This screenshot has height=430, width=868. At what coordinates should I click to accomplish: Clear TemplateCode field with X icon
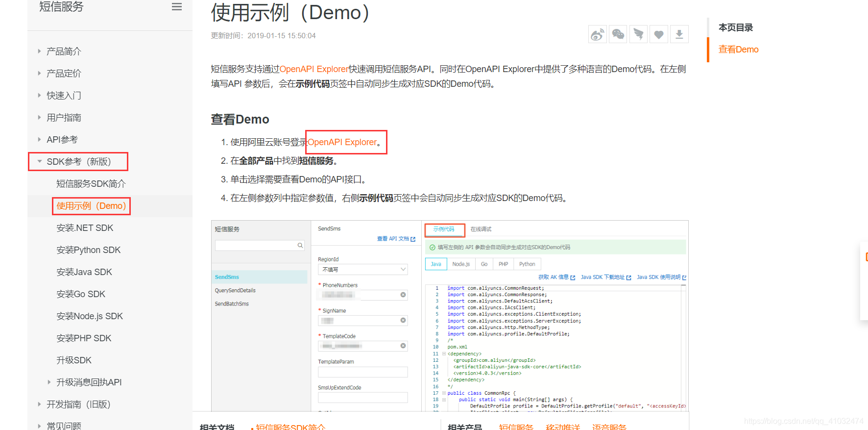pyautogui.click(x=403, y=346)
